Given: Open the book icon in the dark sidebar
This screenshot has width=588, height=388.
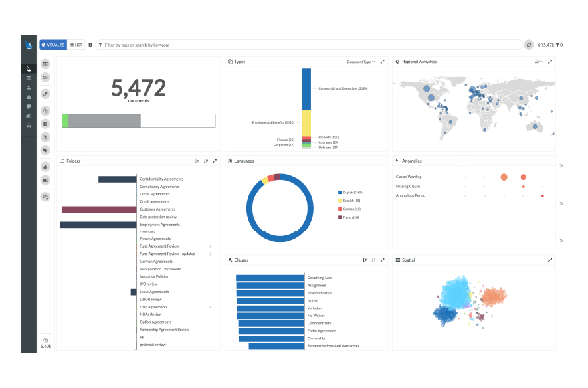Looking at the screenshot, I should (29, 116).
